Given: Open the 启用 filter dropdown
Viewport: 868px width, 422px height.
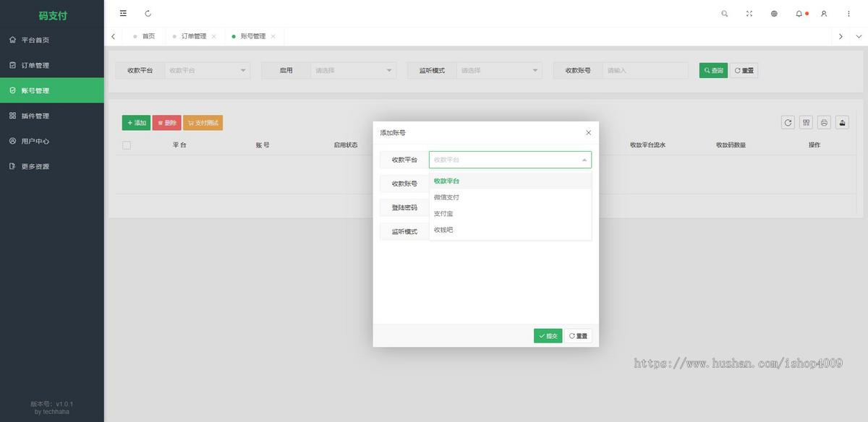Looking at the screenshot, I should [354, 70].
